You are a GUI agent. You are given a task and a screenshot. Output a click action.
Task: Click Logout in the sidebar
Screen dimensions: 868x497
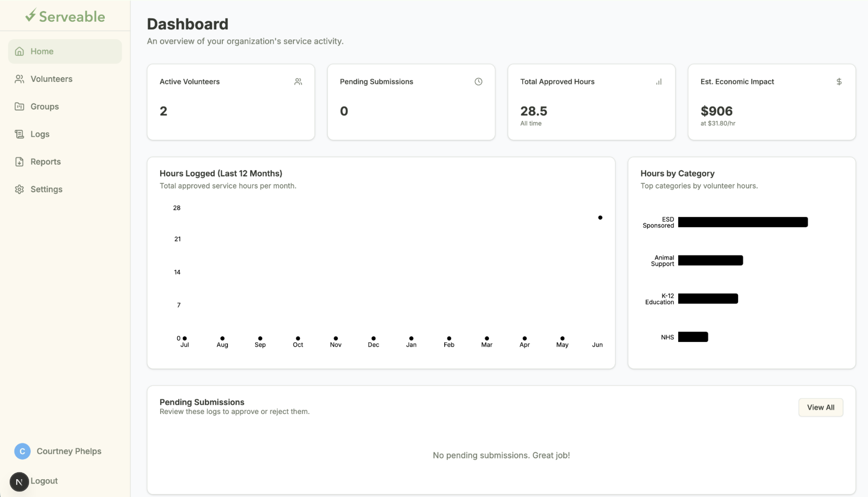point(44,481)
